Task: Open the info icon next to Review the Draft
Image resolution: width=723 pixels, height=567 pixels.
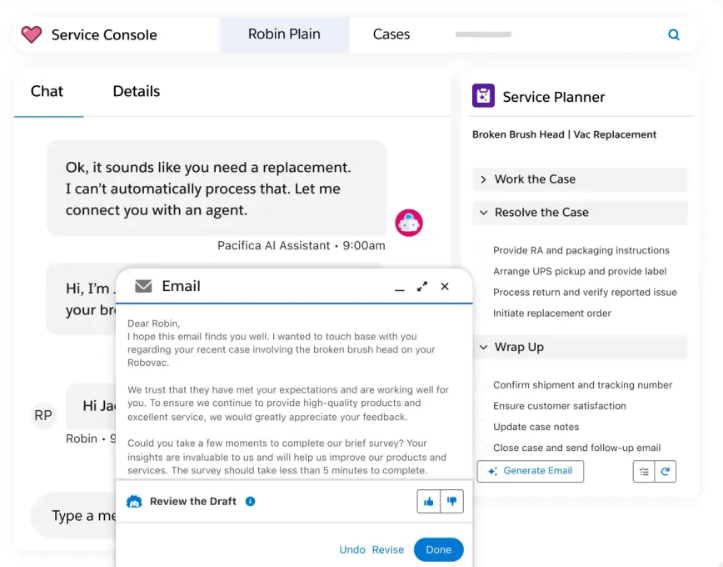Action: click(x=250, y=501)
